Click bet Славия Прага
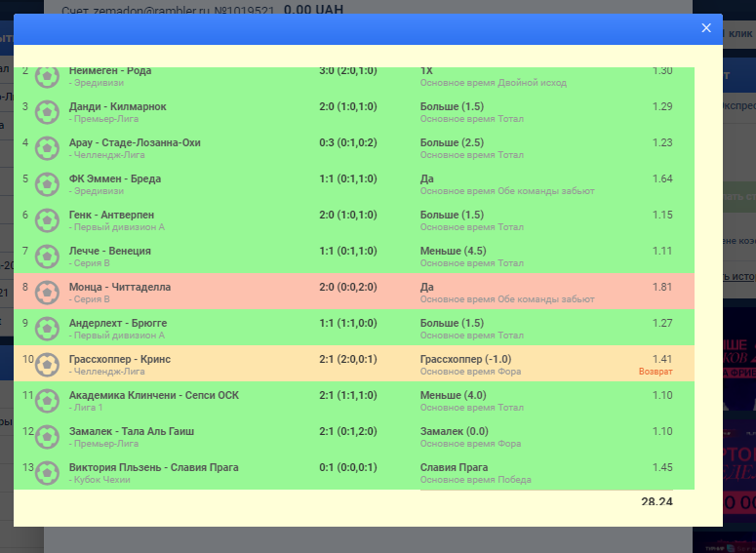756x553 pixels. click(x=454, y=468)
